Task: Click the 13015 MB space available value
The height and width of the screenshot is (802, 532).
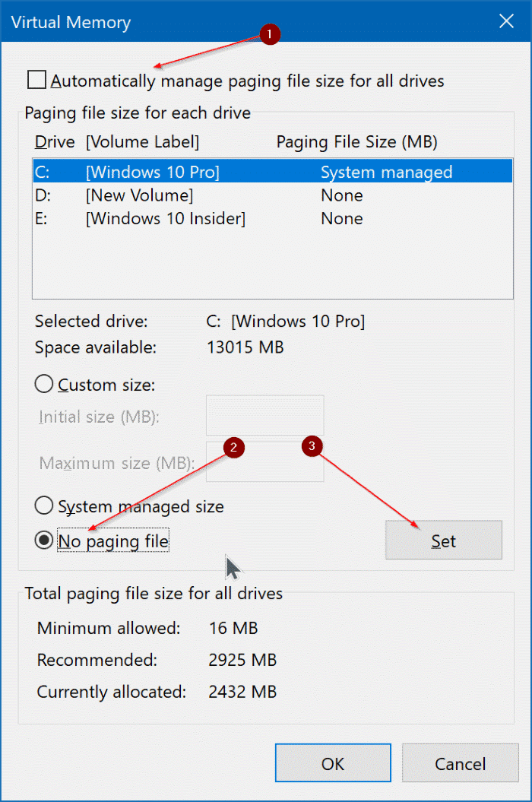Action: (245, 347)
